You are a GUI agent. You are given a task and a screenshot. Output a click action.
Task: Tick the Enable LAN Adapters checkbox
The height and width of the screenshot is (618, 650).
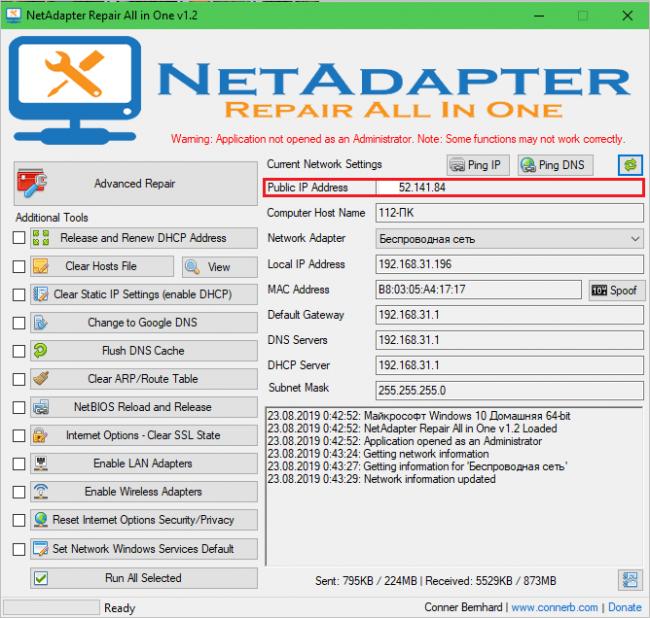(x=19, y=464)
